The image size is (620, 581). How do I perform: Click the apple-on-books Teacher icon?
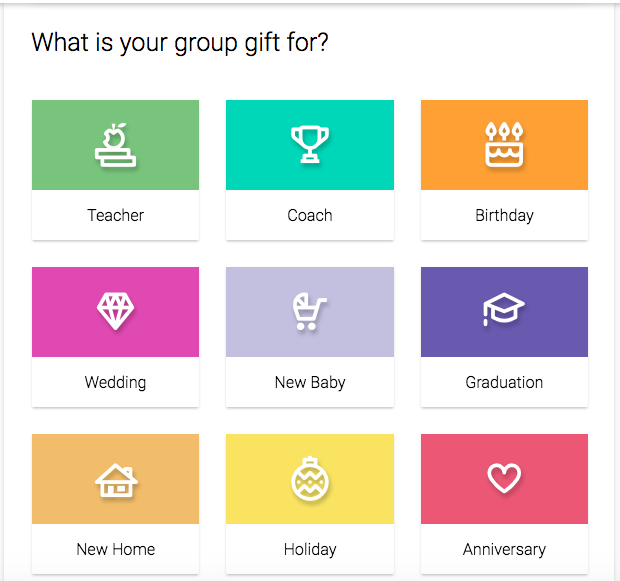pos(115,145)
